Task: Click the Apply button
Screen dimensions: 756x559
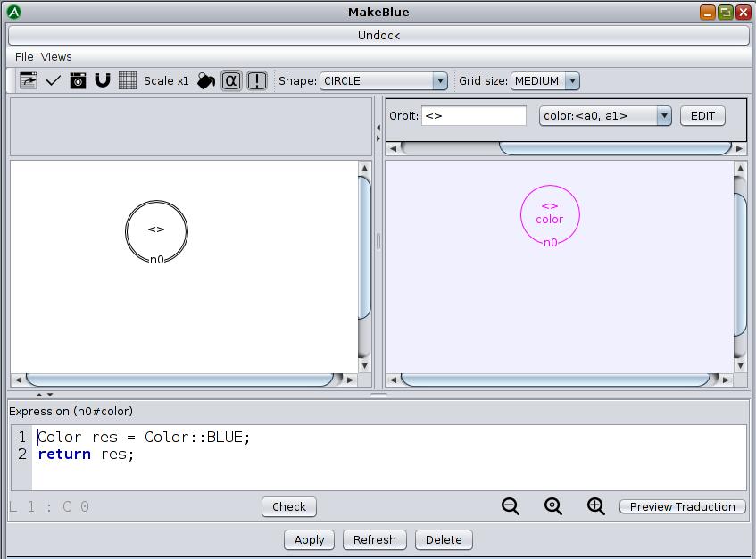Action: click(x=309, y=539)
